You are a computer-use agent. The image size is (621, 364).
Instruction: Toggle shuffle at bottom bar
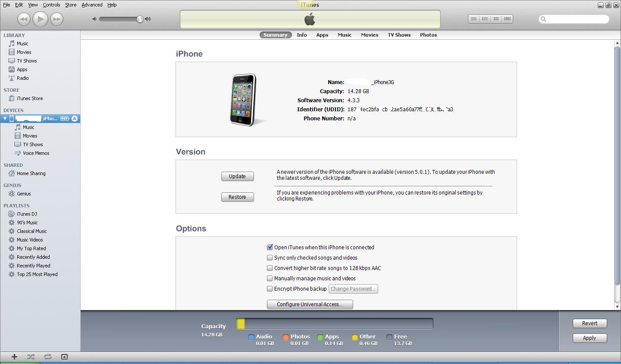tap(31, 357)
